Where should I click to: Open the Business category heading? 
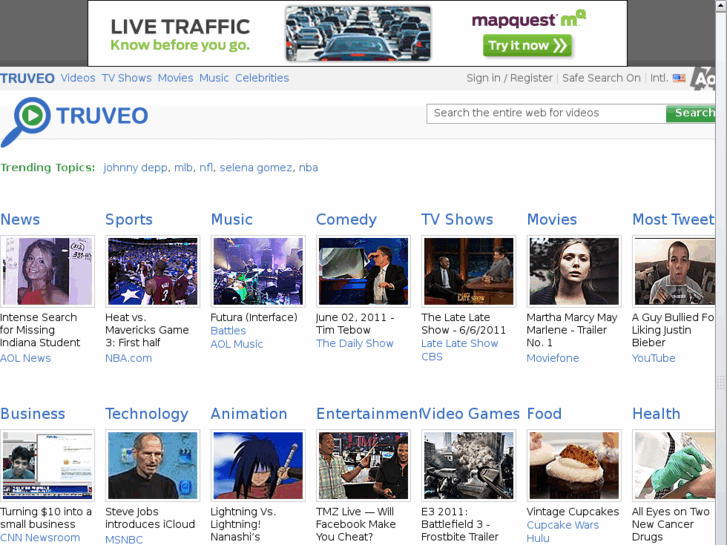pyautogui.click(x=32, y=414)
